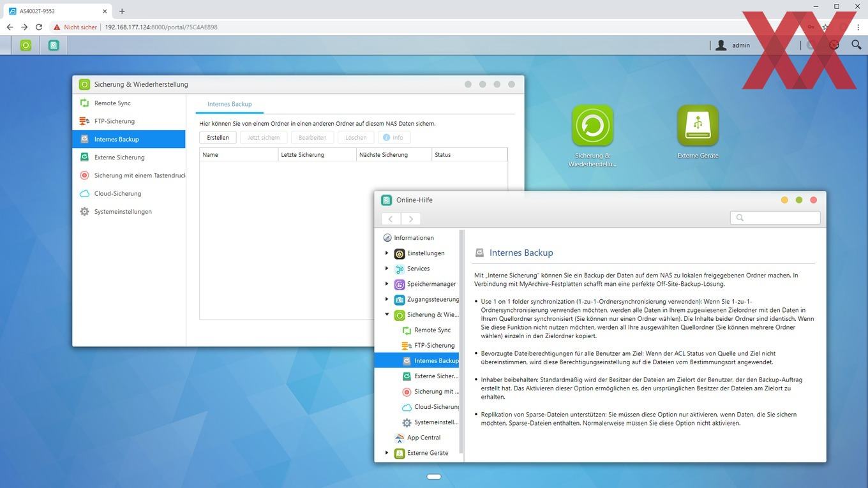Select Remote Sync in backup sidebar
The image size is (868, 488).
(x=129, y=103)
